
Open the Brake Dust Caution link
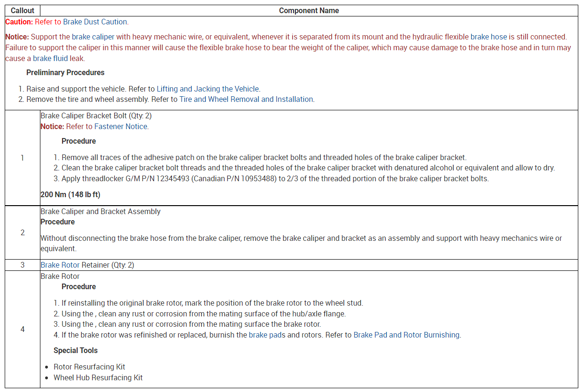point(95,22)
